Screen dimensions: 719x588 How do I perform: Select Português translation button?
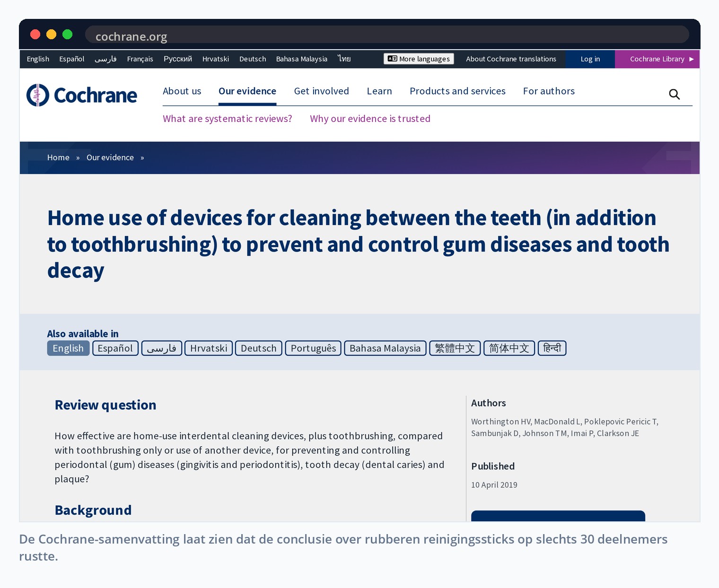pyautogui.click(x=313, y=348)
